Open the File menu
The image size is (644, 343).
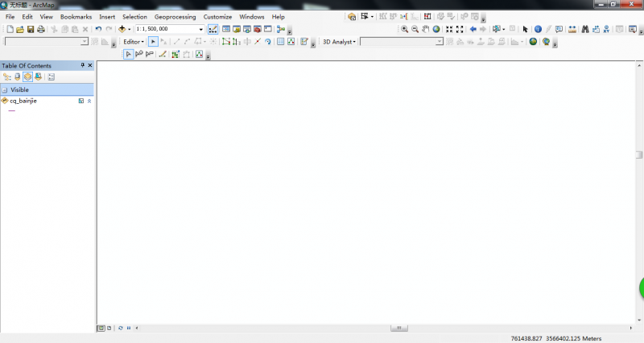[x=10, y=17]
